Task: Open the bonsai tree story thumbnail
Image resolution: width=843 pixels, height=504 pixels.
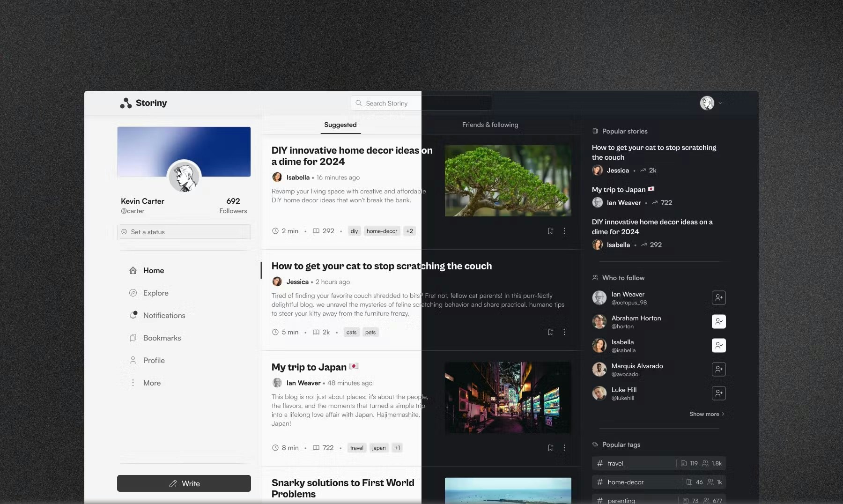Action: pyautogui.click(x=508, y=181)
